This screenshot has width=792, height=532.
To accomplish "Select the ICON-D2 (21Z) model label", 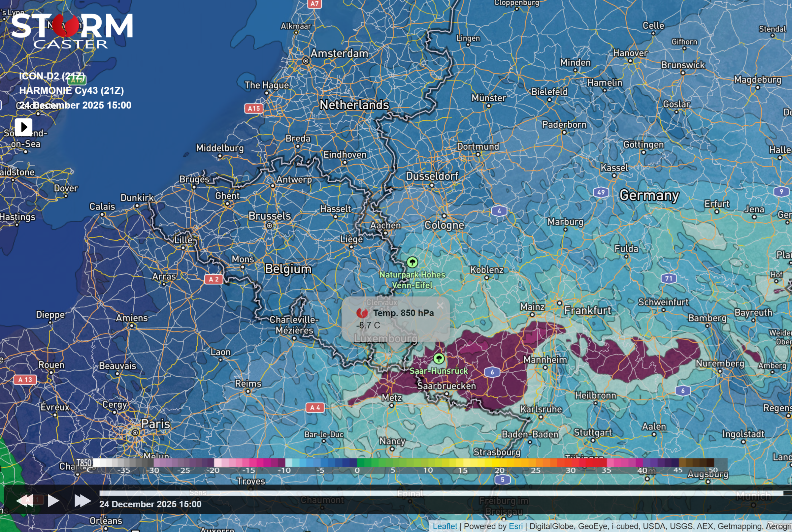I will tap(52, 76).
